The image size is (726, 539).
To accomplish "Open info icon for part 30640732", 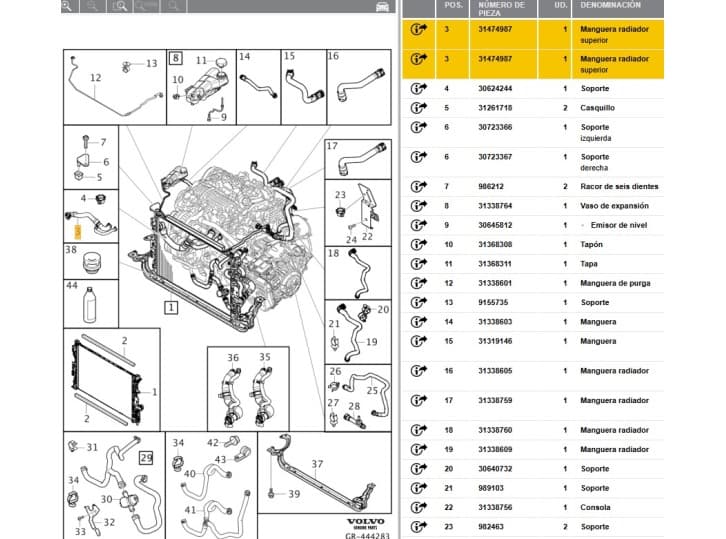I will [x=419, y=469].
